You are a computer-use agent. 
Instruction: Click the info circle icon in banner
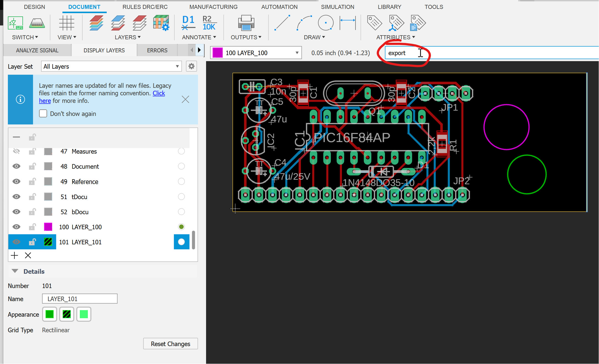[x=20, y=99]
